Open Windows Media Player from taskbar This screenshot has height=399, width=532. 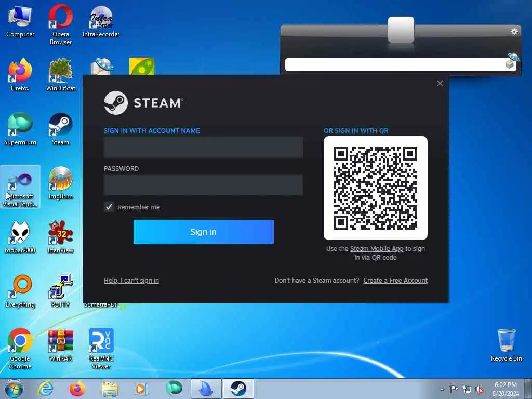pos(141,389)
